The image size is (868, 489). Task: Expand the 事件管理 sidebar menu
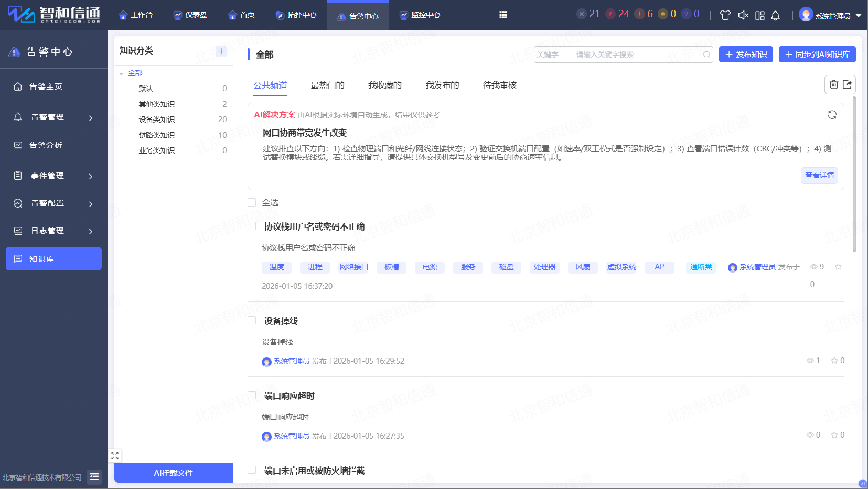(53, 176)
